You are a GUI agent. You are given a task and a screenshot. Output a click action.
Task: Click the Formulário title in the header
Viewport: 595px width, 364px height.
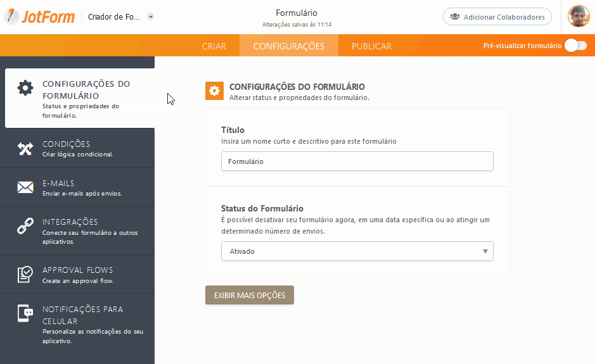(297, 13)
